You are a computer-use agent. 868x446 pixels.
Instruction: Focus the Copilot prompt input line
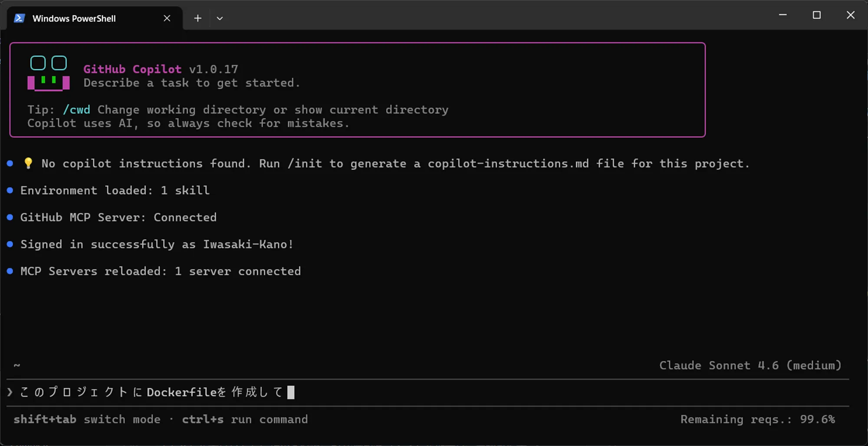tap(427, 392)
